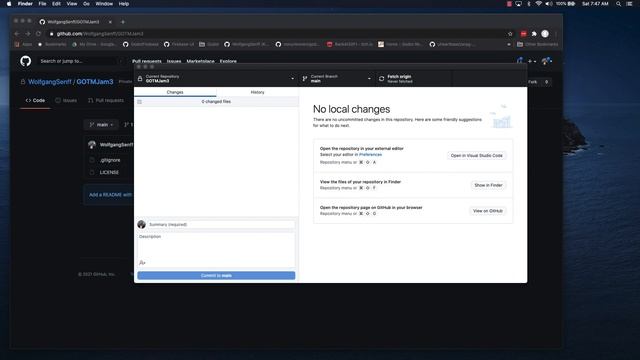640x360 pixels.
Task: Open the GitHub create new plus dropdown
Action: pos(532,61)
